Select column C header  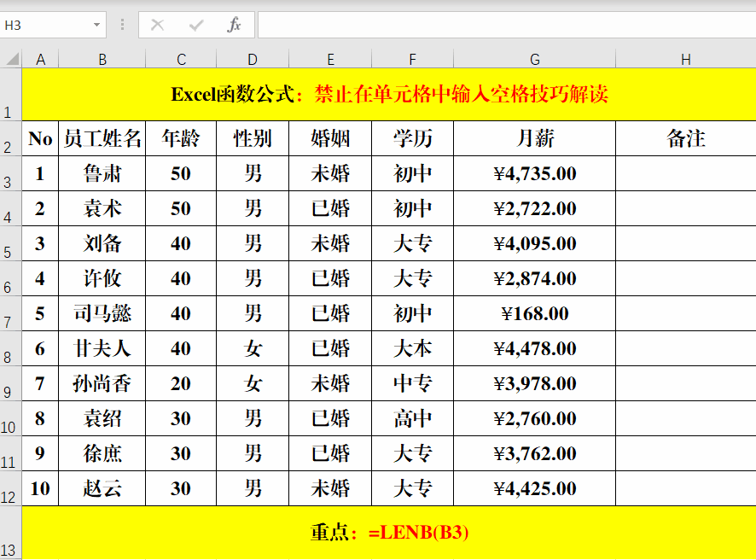(181, 59)
